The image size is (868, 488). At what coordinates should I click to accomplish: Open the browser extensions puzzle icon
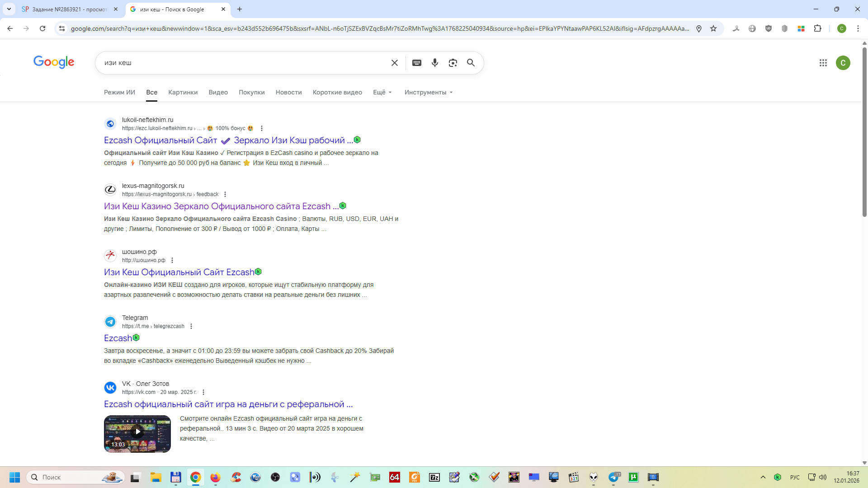coord(817,28)
